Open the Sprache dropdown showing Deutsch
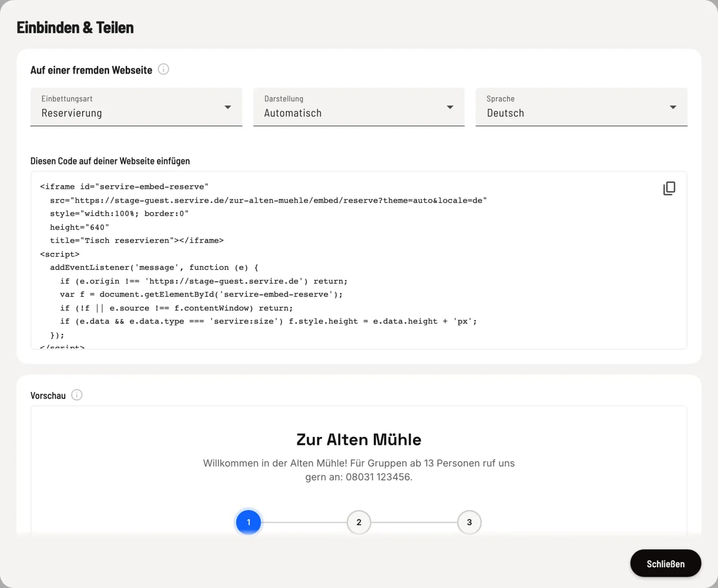 tap(582, 107)
